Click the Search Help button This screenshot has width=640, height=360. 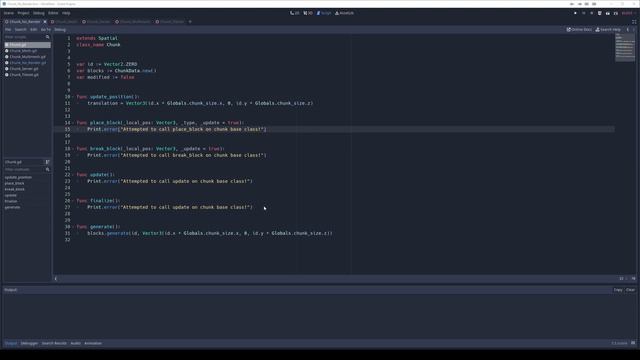608,29
